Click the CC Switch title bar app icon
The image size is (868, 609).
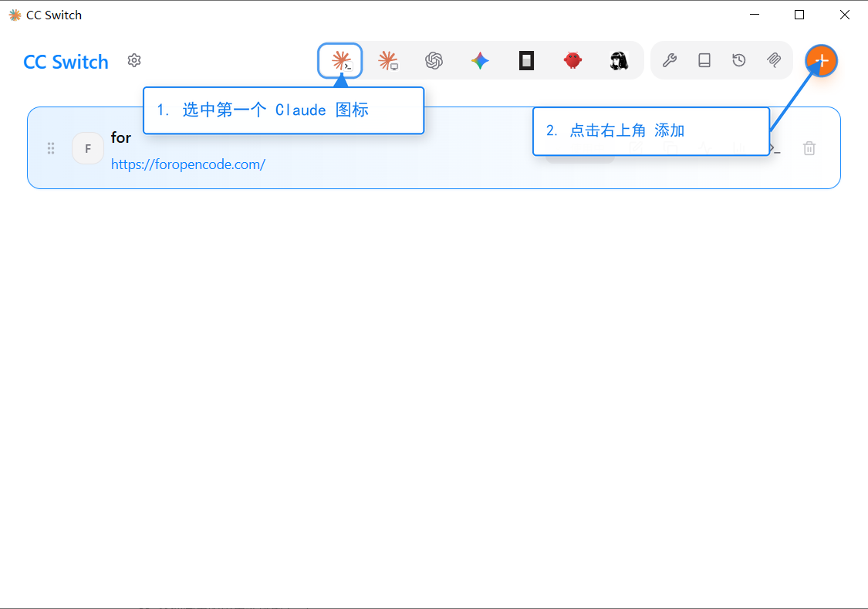click(x=15, y=15)
